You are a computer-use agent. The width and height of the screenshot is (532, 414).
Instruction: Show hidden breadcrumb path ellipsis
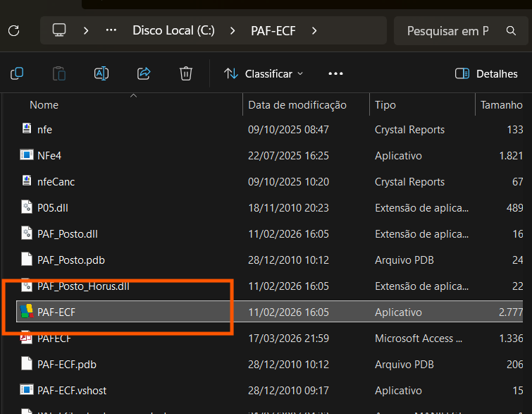coord(111,30)
